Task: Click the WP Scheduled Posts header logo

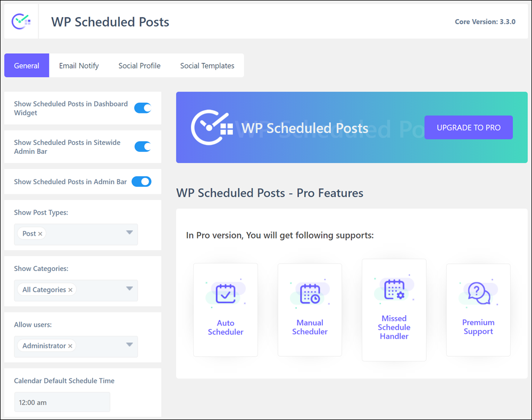Action: [x=21, y=21]
